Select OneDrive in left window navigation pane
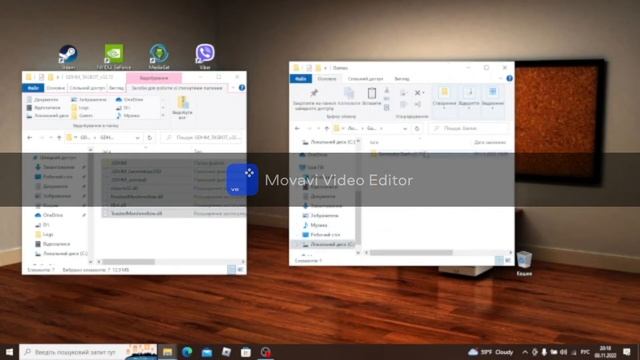Screen dimensions: 640x360 pos(48,215)
